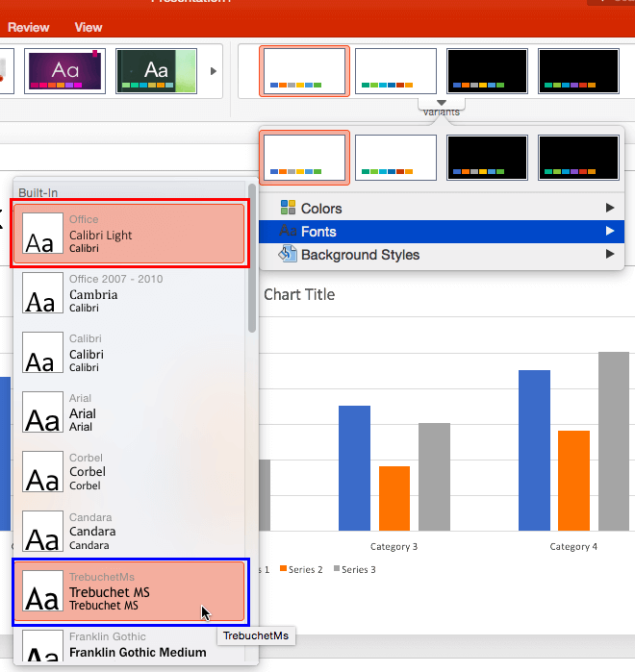Open the Fonts submenu item
This screenshot has width=635, height=672.
(319, 232)
